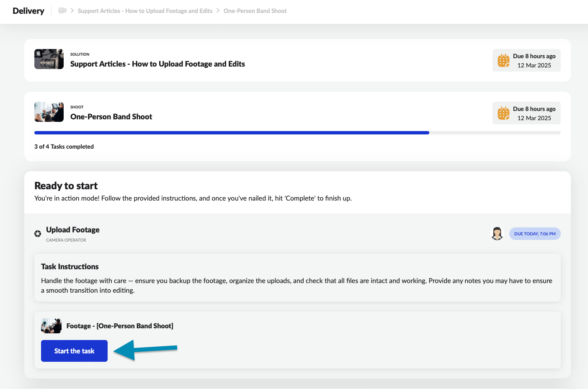Click the DUE TODAY 7:06 PM badge
The width and height of the screenshot is (588, 389).
(x=534, y=234)
